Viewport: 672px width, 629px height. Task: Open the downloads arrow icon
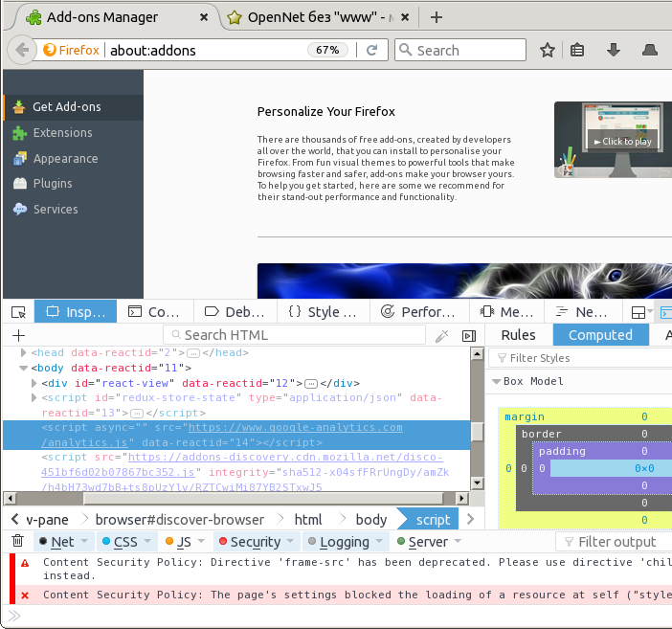tap(614, 50)
